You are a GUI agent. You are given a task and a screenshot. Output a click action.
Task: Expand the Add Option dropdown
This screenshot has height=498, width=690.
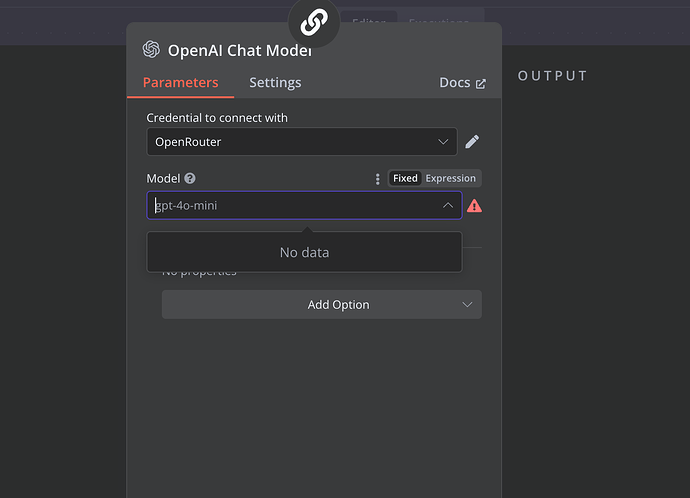pos(322,304)
